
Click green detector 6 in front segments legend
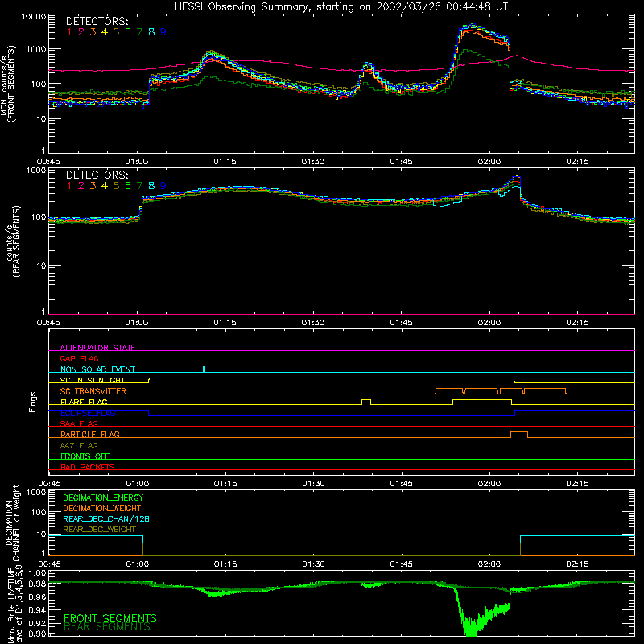pyautogui.click(x=128, y=32)
